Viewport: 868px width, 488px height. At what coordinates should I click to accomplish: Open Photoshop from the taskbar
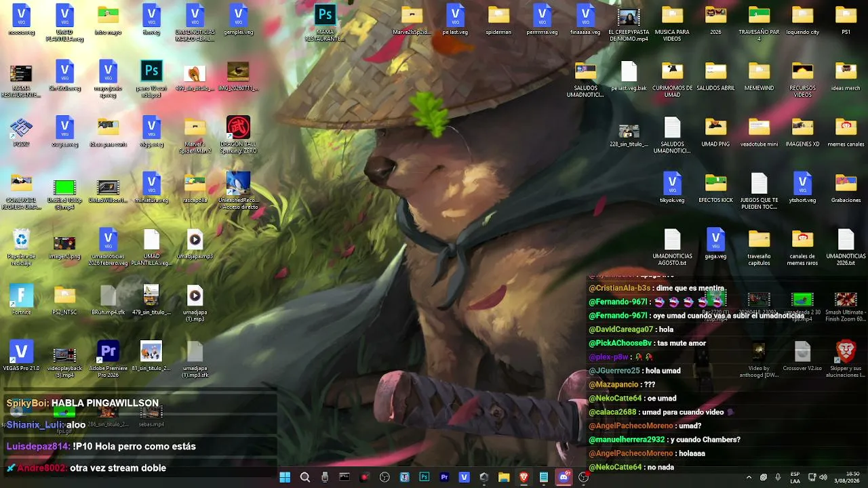click(425, 477)
